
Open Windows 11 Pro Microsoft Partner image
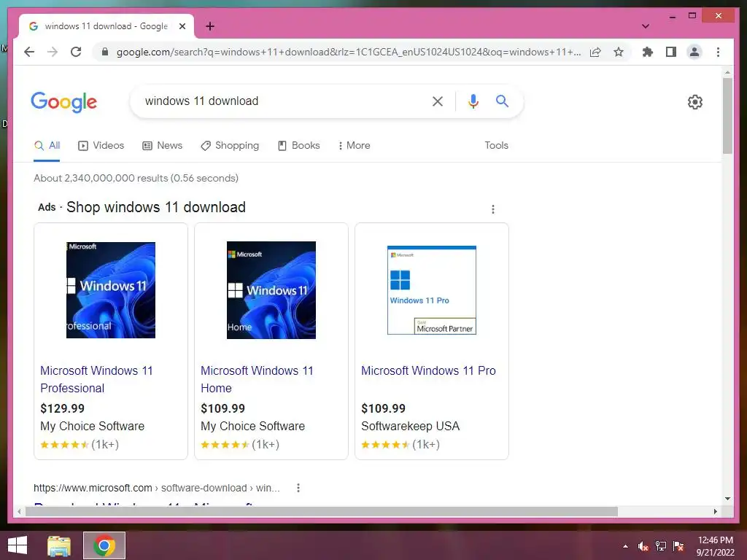pos(432,290)
